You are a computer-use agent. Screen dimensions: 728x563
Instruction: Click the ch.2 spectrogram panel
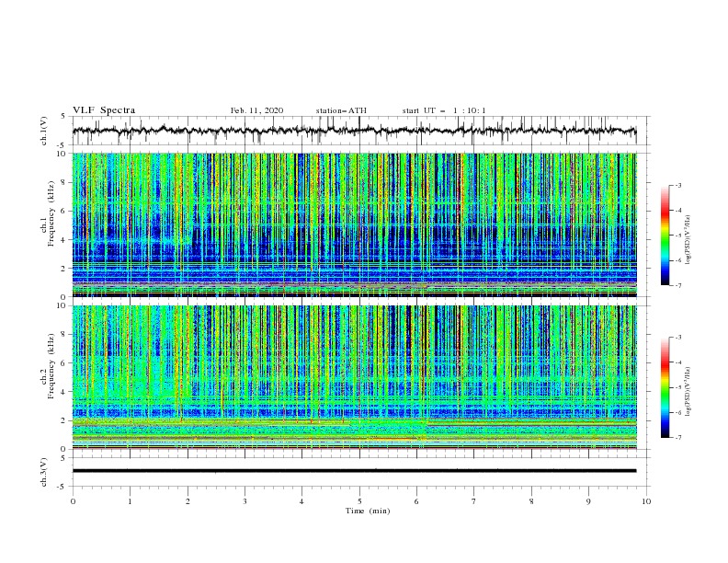[355, 377]
